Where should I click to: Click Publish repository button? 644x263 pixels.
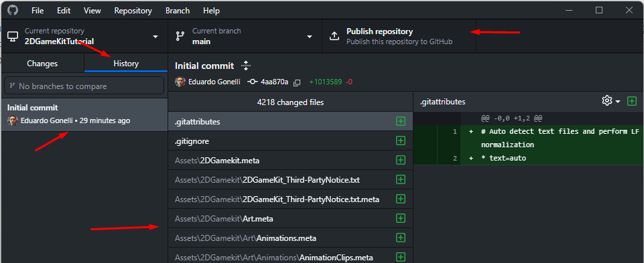point(399,36)
